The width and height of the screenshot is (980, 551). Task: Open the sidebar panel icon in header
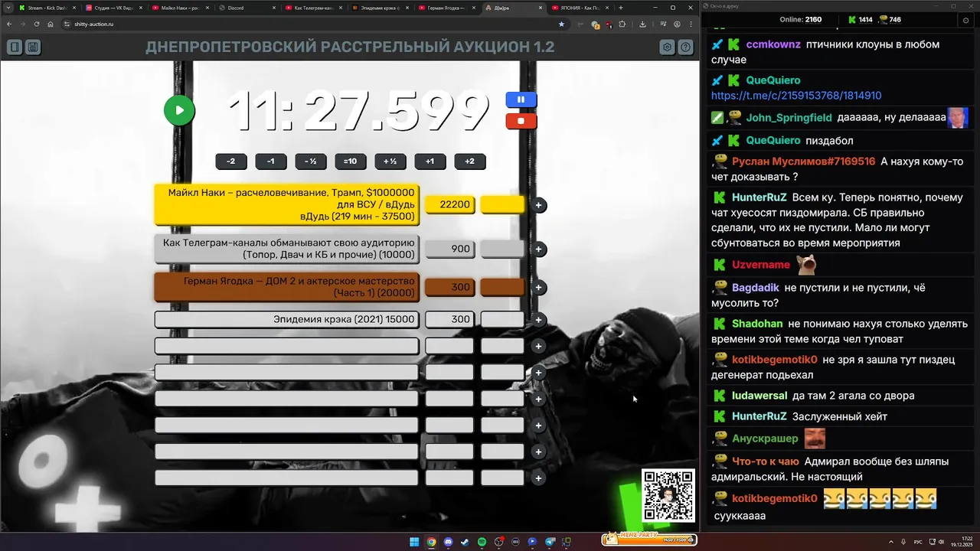(x=15, y=47)
